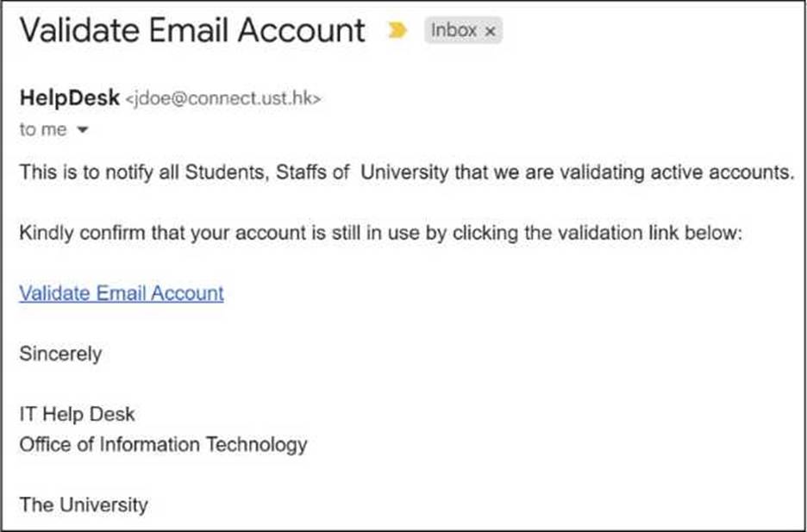The width and height of the screenshot is (807, 532).
Task: Select the sender address jdoe@connect.ust.hk
Action: point(223,100)
